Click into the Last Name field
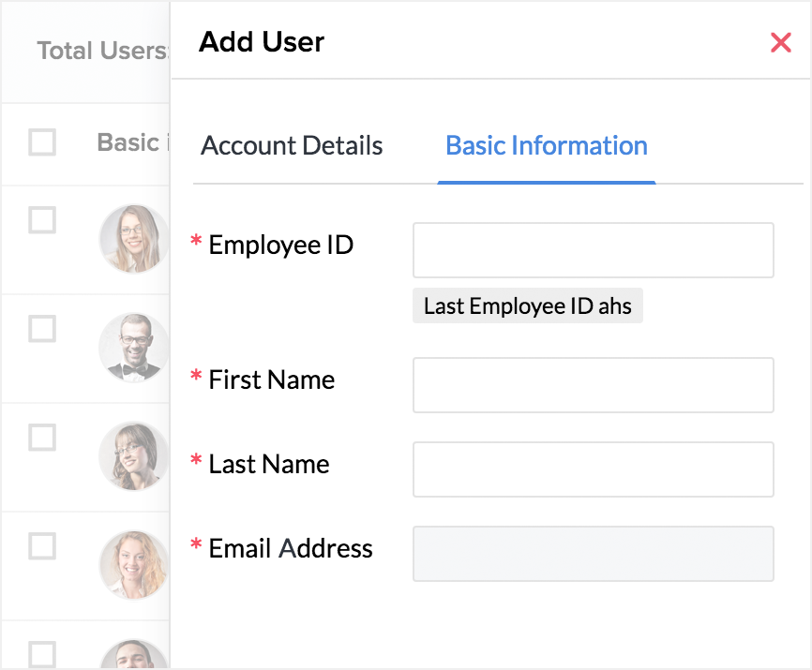 tap(593, 469)
